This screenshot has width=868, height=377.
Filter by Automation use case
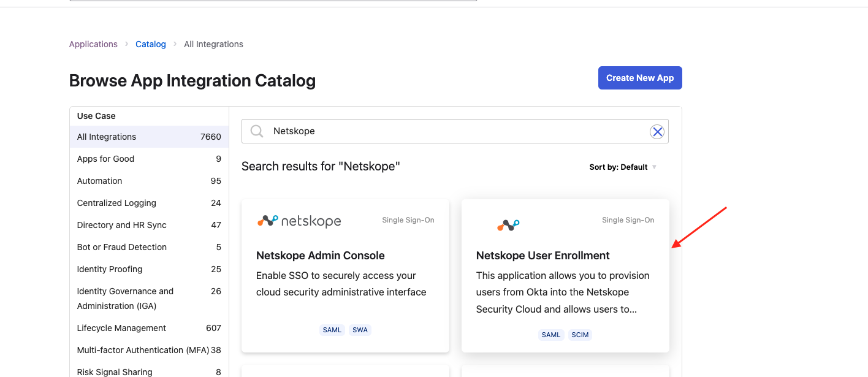coord(149,181)
